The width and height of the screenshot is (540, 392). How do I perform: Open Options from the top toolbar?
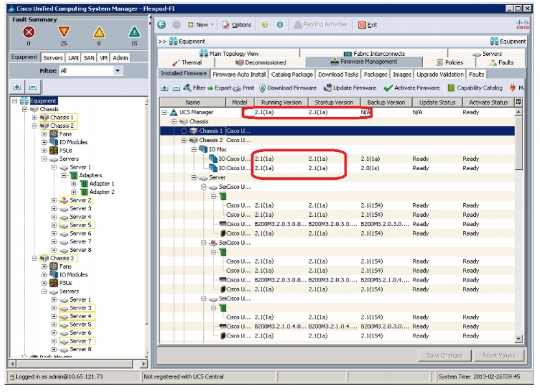click(237, 25)
